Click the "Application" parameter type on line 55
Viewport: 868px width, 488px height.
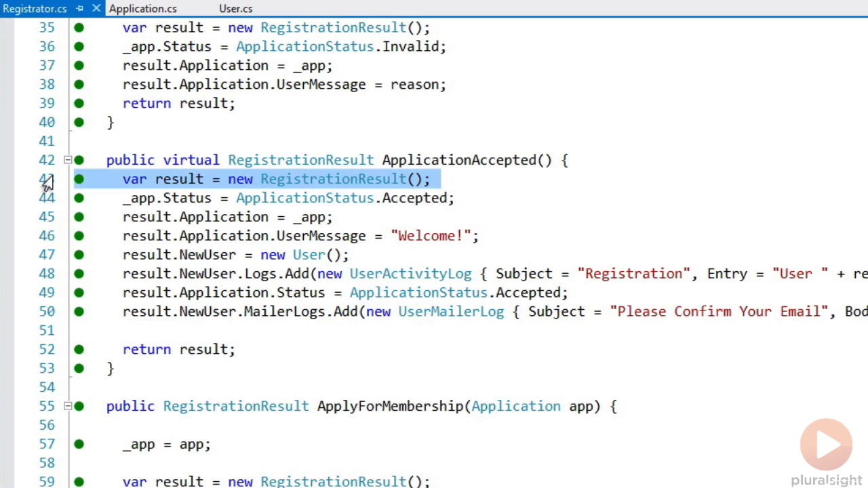coord(516,406)
